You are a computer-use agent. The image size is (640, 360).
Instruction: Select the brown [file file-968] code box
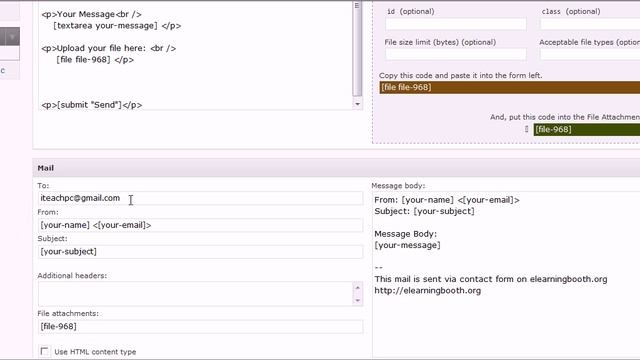[509, 87]
